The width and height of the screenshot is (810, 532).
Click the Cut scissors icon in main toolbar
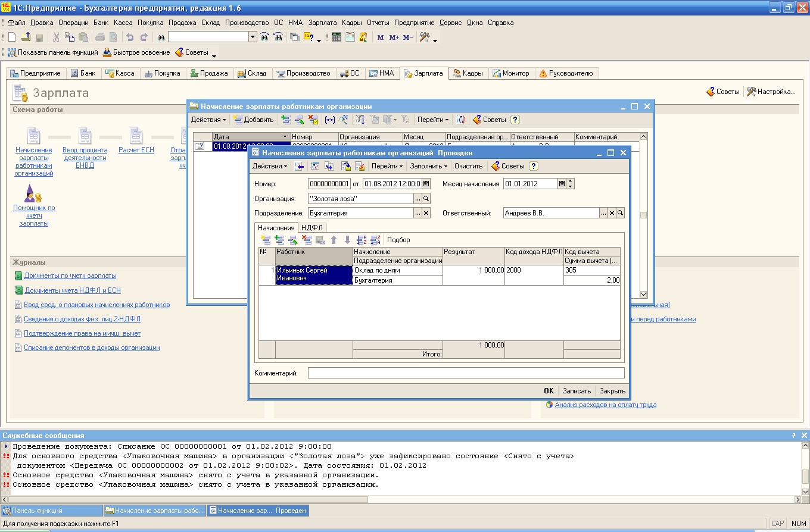56,37
